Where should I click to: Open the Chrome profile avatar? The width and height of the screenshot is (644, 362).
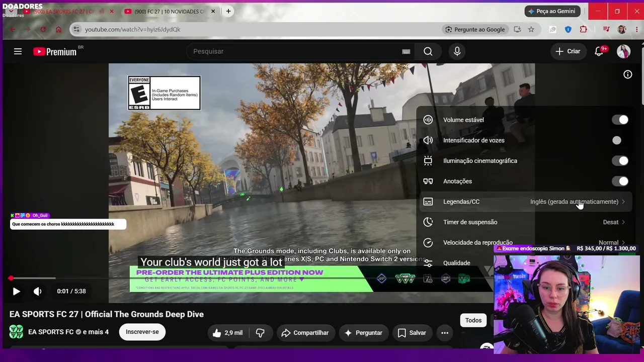[622, 30]
